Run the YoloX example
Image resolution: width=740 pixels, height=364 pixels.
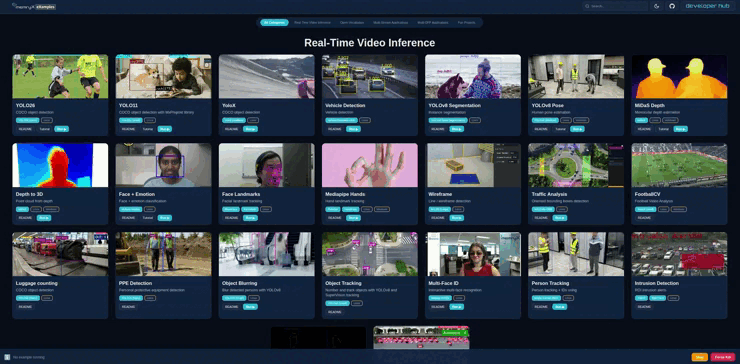pyautogui.click(x=250, y=129)
